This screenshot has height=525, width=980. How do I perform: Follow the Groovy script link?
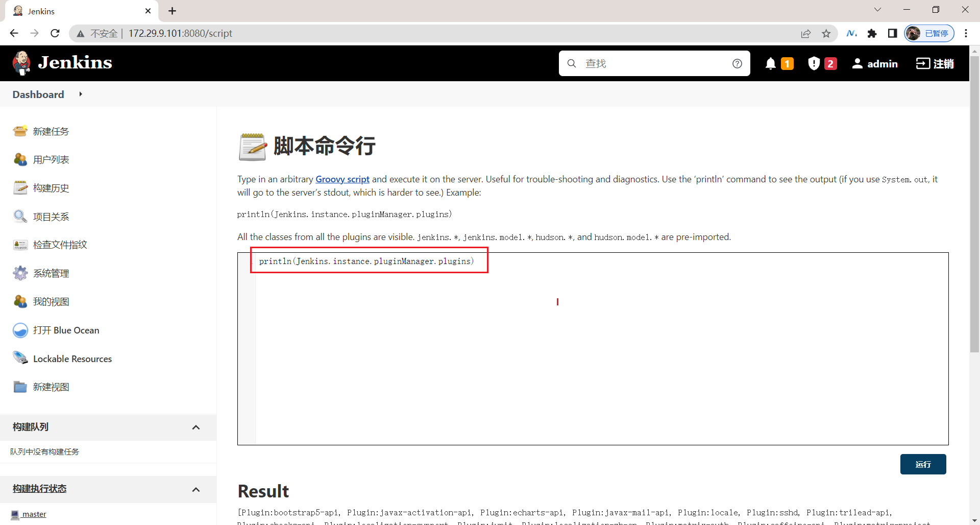342,179
